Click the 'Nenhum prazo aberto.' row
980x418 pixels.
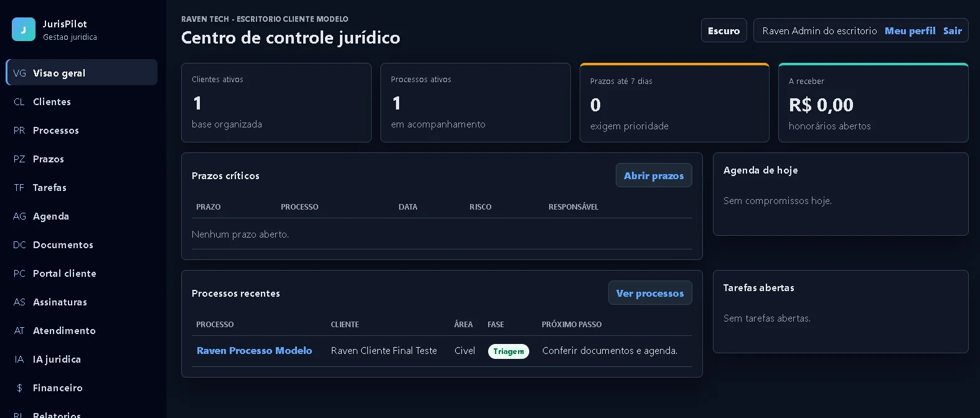click(x=442, y=234)
